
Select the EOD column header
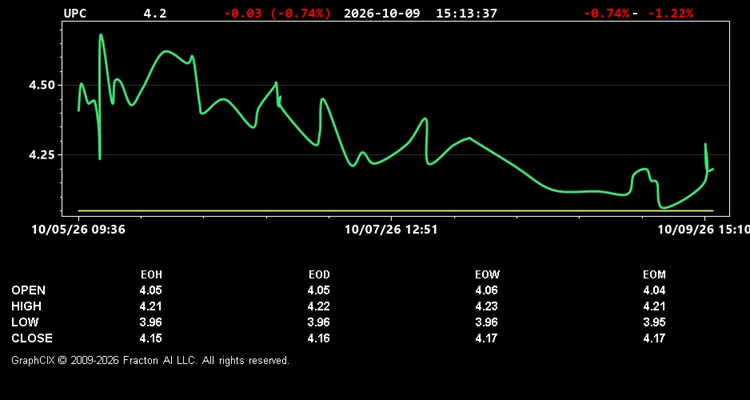point(319,275)
